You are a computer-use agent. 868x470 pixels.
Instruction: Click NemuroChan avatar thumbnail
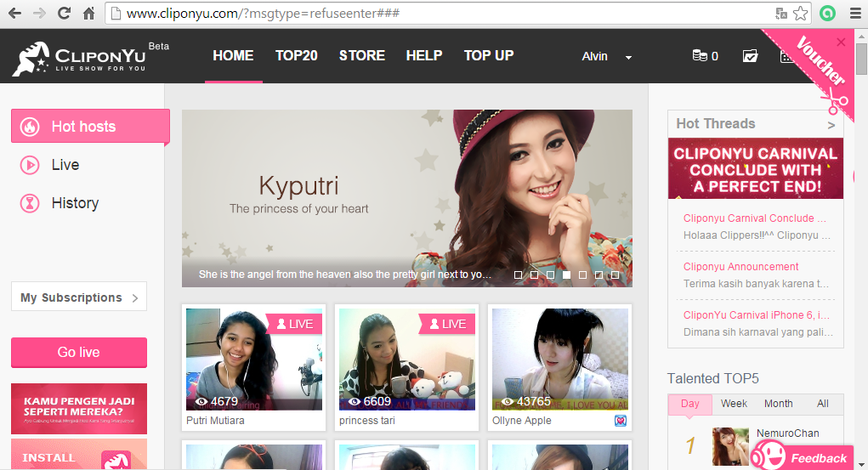tap(730, 446)
